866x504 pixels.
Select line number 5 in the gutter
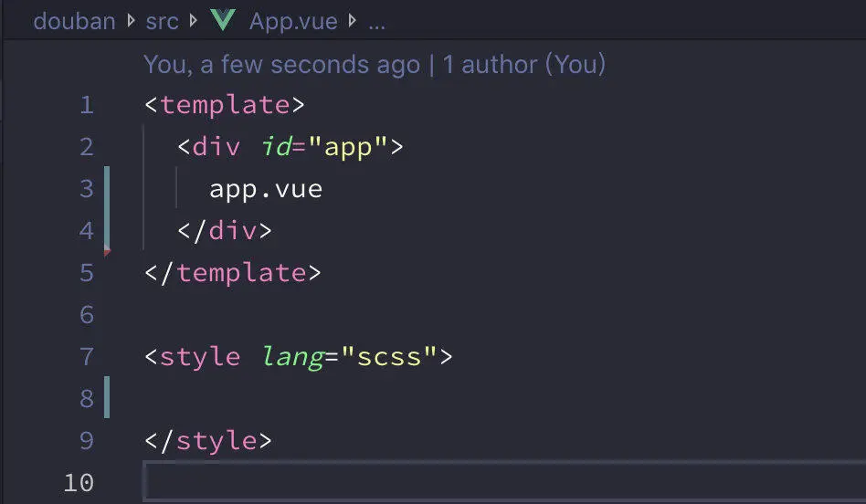pyautogui.click(x=87, y=273)
